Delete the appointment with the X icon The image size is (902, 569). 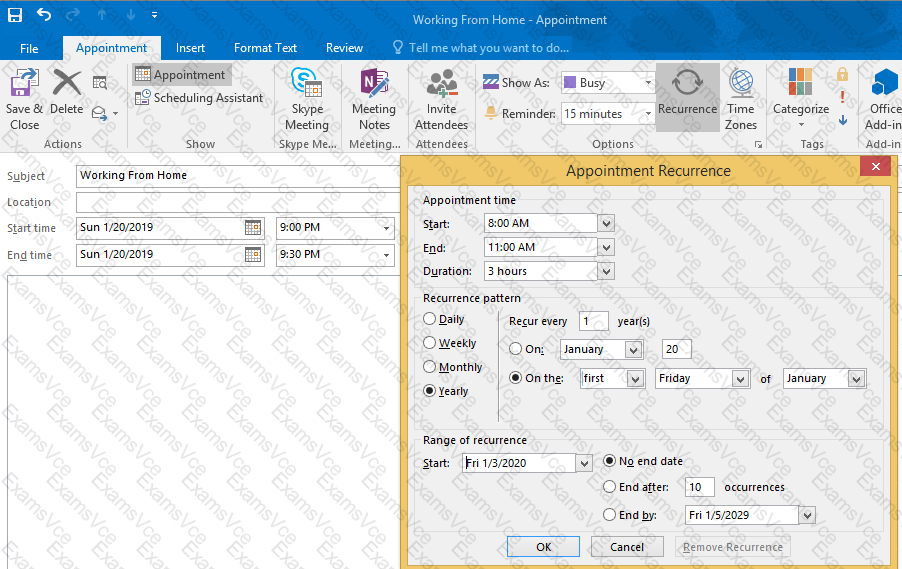67,83
